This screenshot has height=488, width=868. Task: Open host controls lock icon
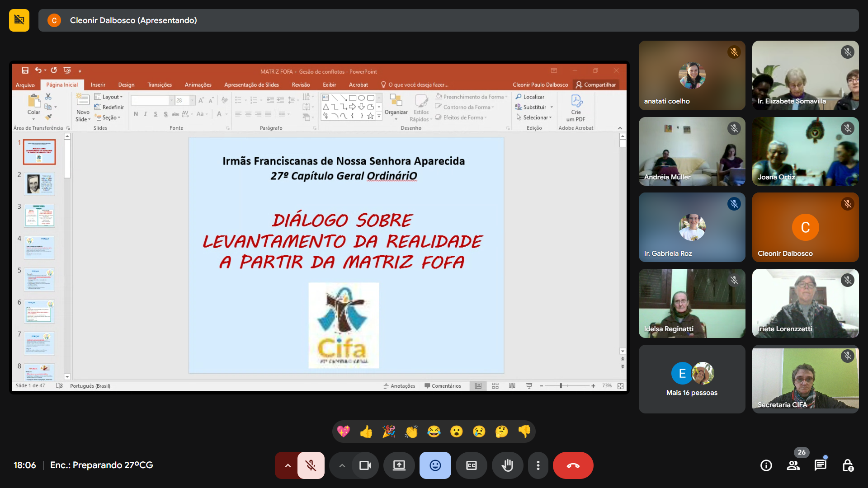(x=848, y=465)
